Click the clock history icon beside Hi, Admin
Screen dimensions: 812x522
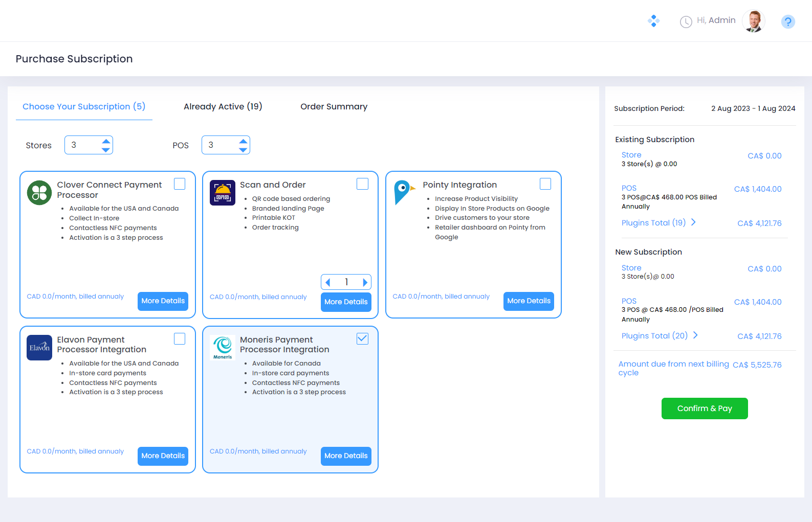[686, 21]
